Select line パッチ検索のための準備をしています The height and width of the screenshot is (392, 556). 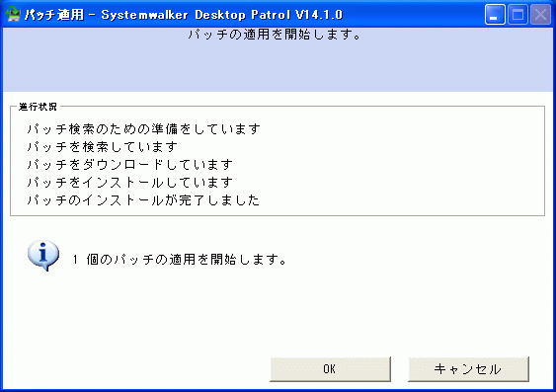point(143,129)
